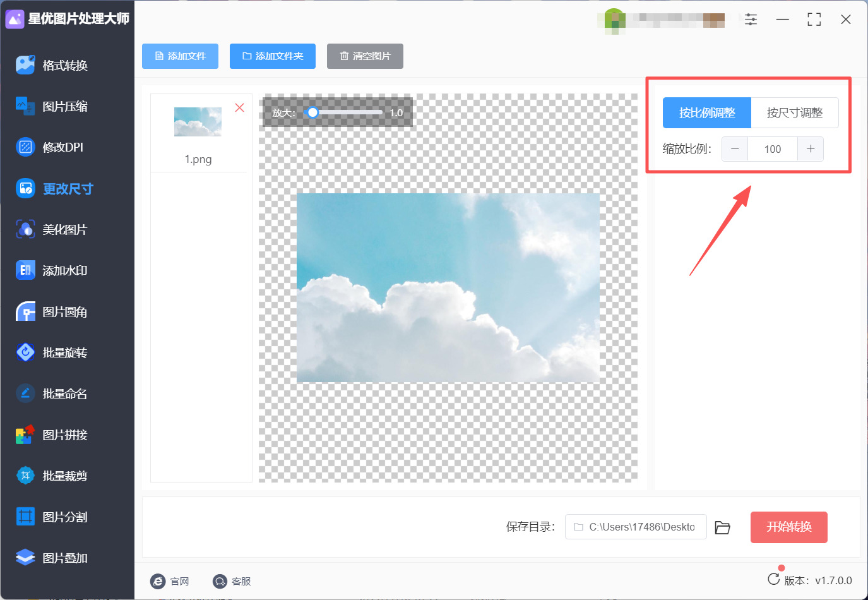Click the 放大 zoom slider handle

coord(312,112)
